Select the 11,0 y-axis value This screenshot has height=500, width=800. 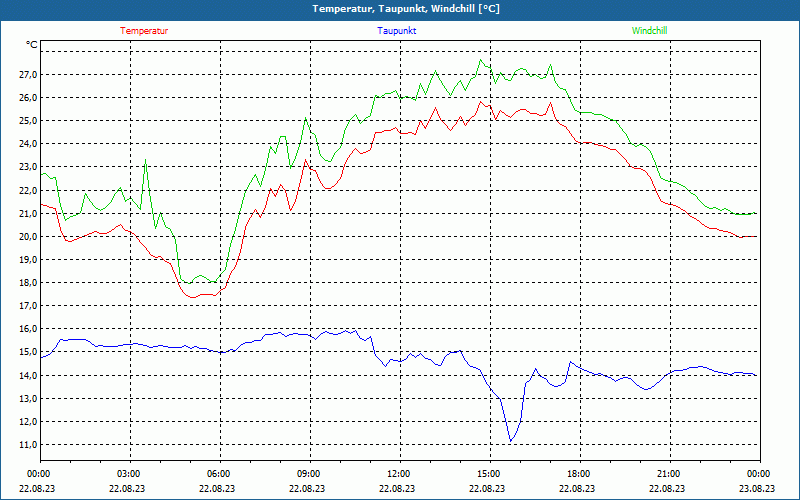(x=29, y=445)
